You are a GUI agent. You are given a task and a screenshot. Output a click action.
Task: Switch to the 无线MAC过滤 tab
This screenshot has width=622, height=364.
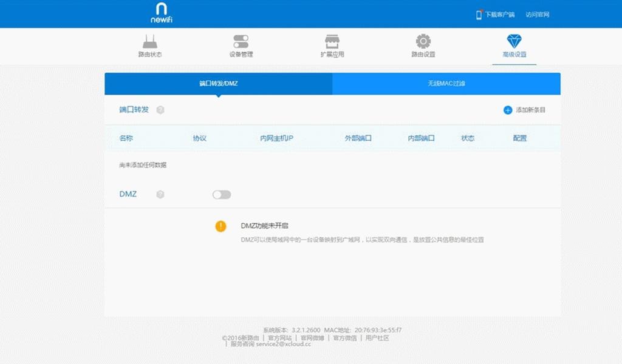(x=446, y=84)
